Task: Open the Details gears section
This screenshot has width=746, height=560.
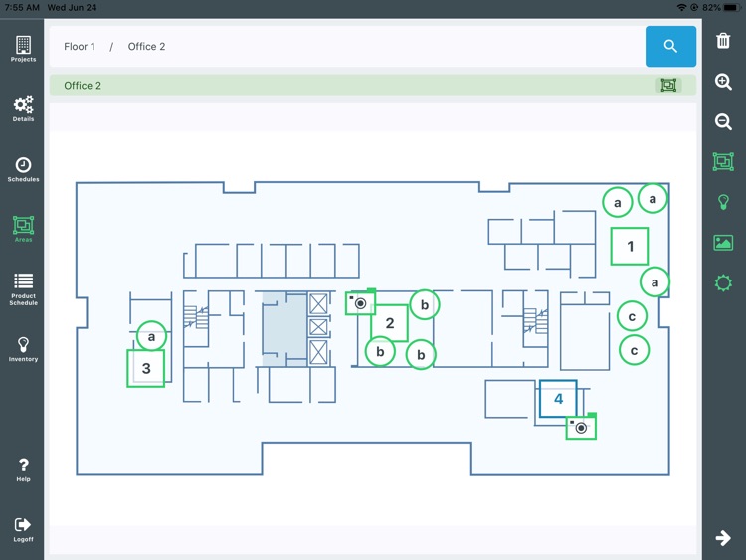Action: coord(23,109)
